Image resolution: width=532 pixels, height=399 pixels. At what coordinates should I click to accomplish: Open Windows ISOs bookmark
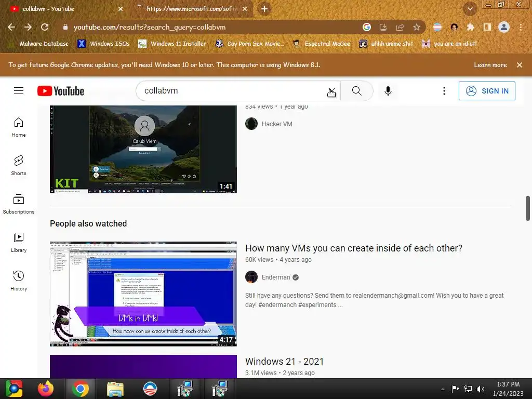(104, 44)
